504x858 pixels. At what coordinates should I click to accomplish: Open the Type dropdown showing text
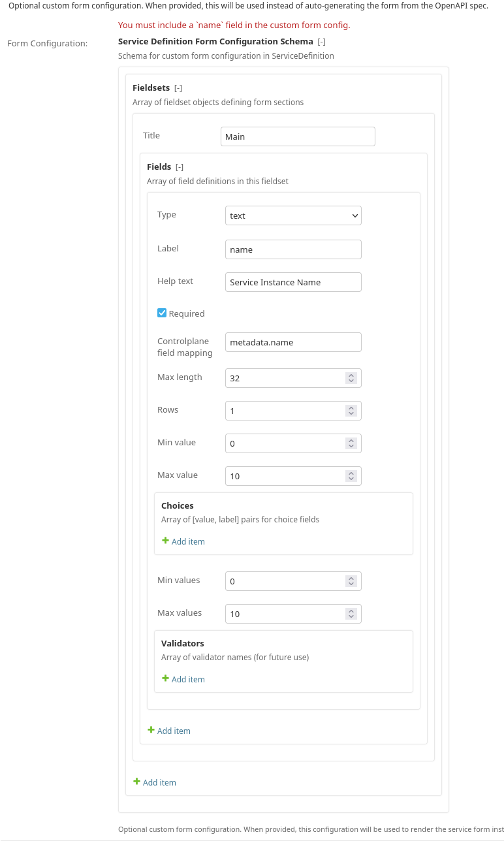point(292,215)
